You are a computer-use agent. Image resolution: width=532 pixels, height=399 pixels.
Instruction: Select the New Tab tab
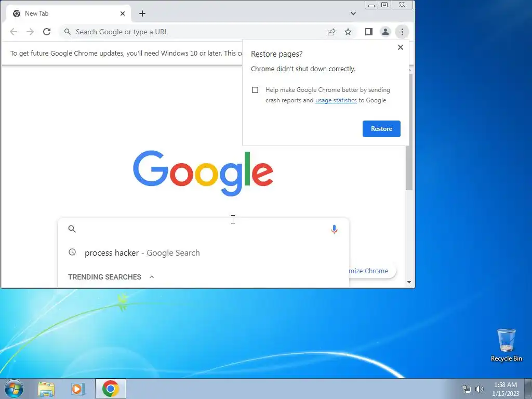click(x=69, y=14)
